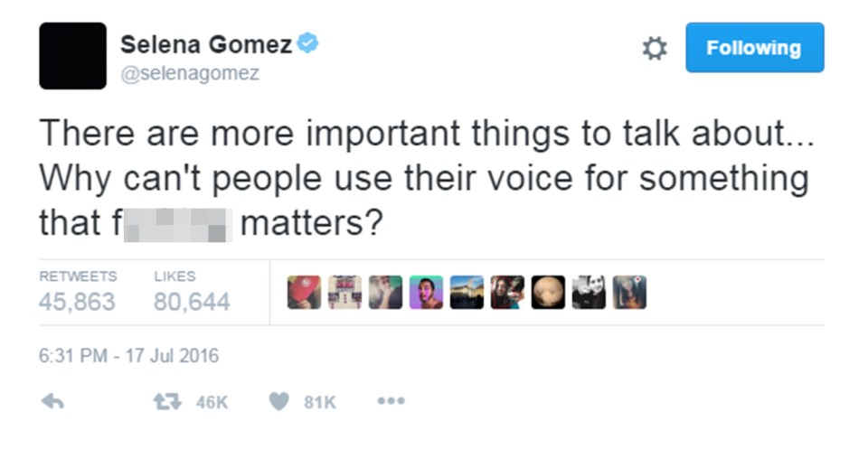Viewport: 868px width, 449px height.
Task: Select the black and white couple avatar
Action: click(x=589, y=292)
